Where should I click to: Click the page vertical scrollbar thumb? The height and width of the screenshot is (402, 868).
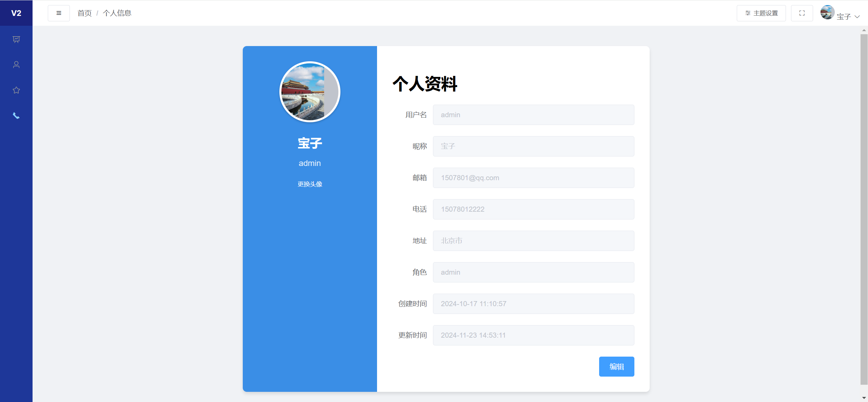pos(864,209)
